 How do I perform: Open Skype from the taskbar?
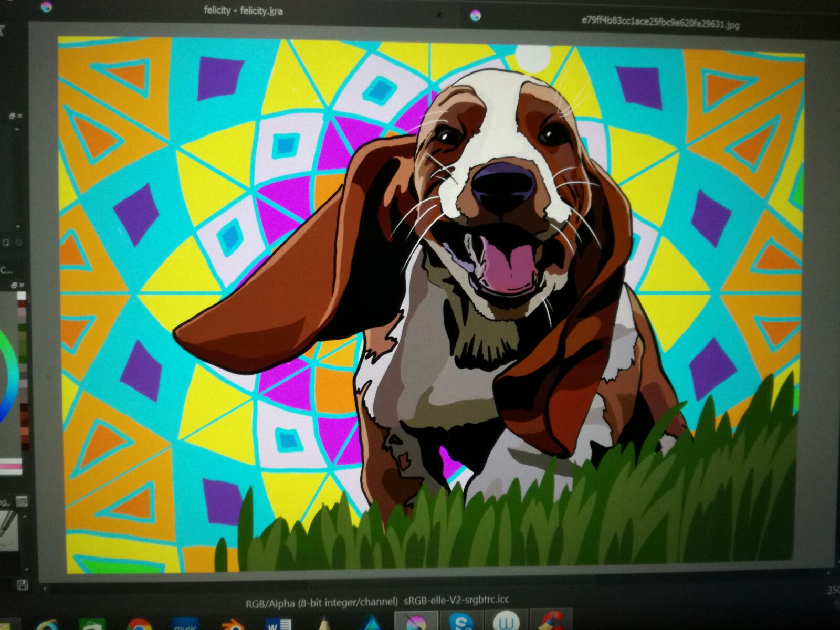click(461, 623)
